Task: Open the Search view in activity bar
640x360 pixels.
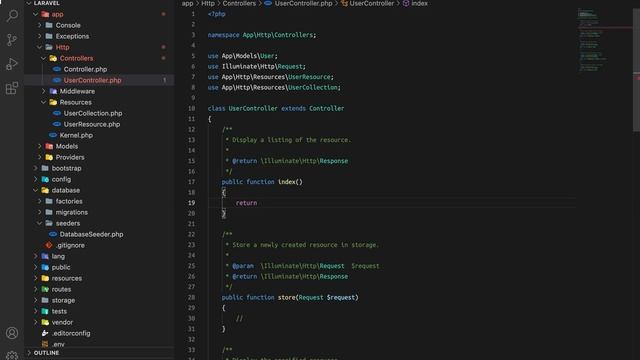Action: [x=12, y=16]
